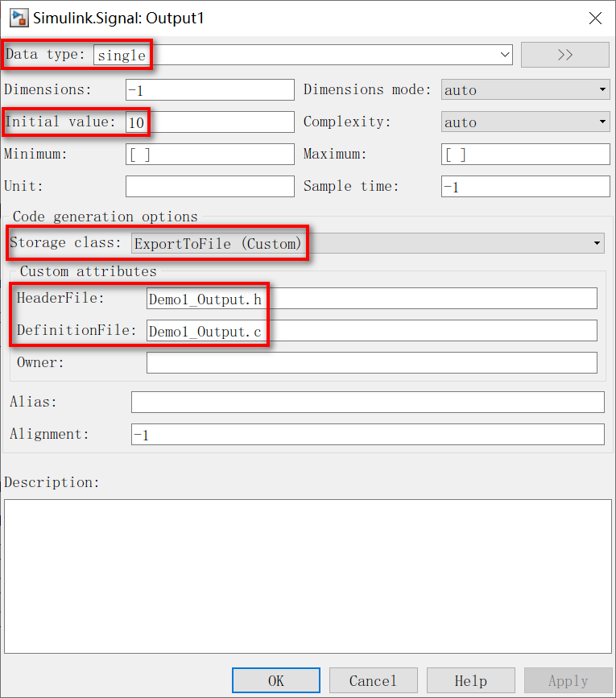Click the Initial value field
The width and height of the screenshot is (616, 698).
(210, 122)
